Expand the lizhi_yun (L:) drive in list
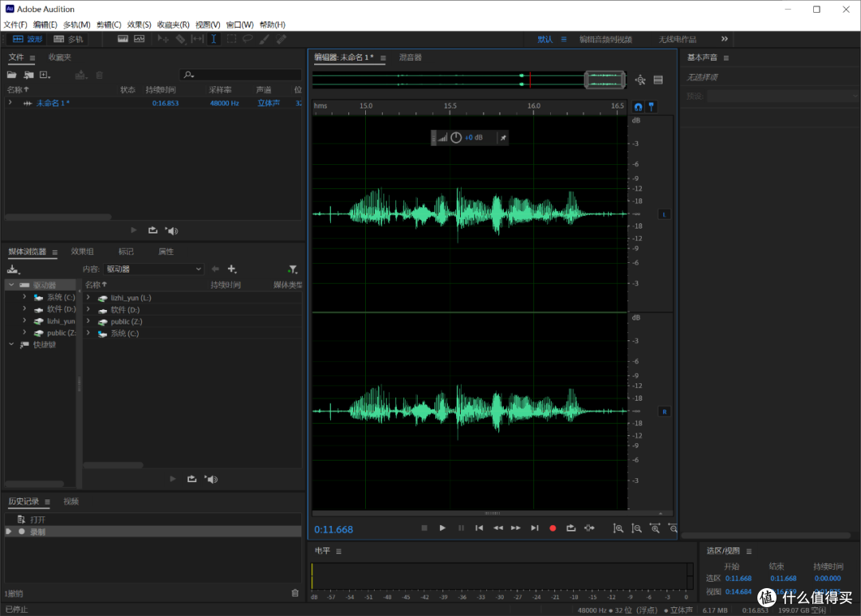 pos(88,297)
